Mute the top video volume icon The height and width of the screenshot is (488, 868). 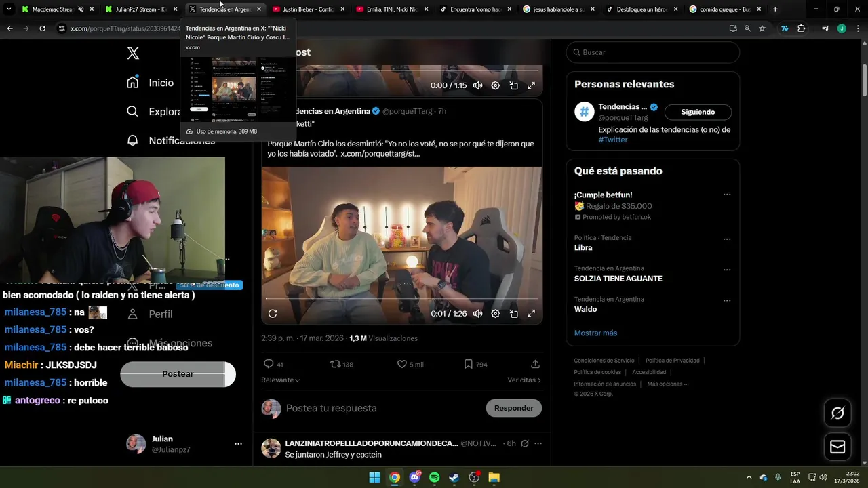pyautogui.click(x=478, y=85)
